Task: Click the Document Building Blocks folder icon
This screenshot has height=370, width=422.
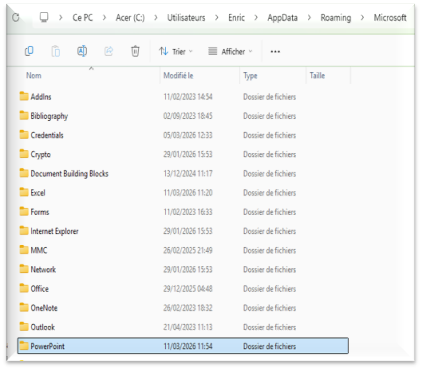Action: (24, 173)
